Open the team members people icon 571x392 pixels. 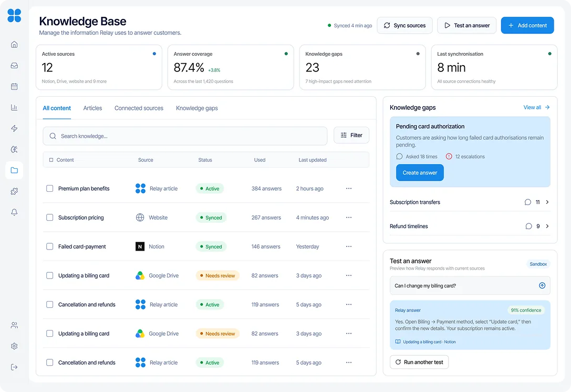point(14,325)
